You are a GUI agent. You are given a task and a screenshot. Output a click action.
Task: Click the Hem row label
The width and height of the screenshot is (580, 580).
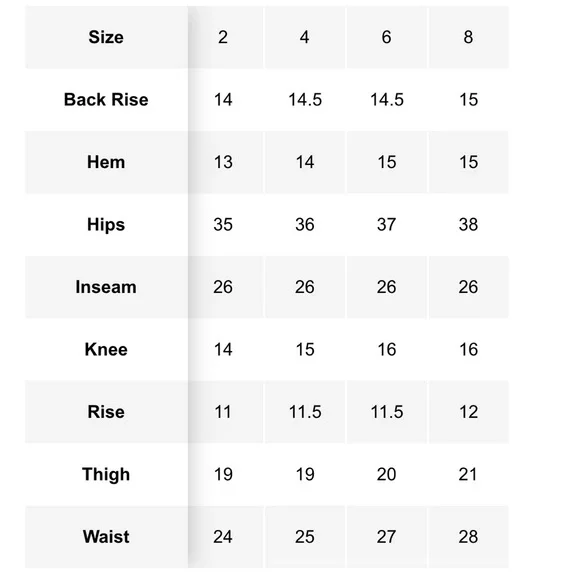(106, 162)
